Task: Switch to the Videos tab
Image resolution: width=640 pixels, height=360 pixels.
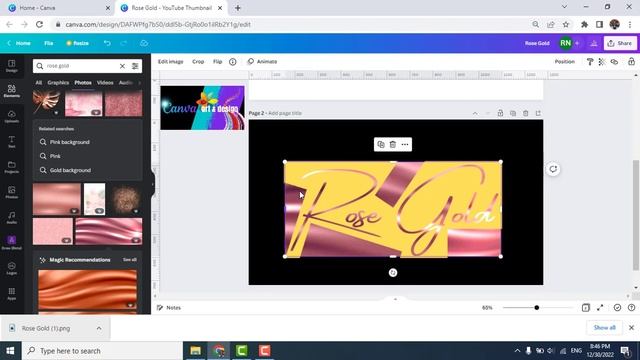Action: [x=105, y=82]
